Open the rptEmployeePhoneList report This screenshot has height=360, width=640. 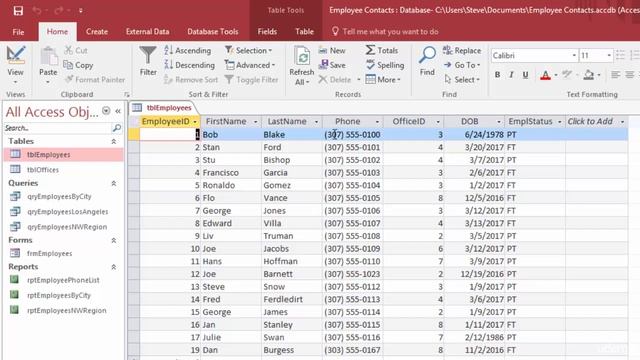click(64, 280)
